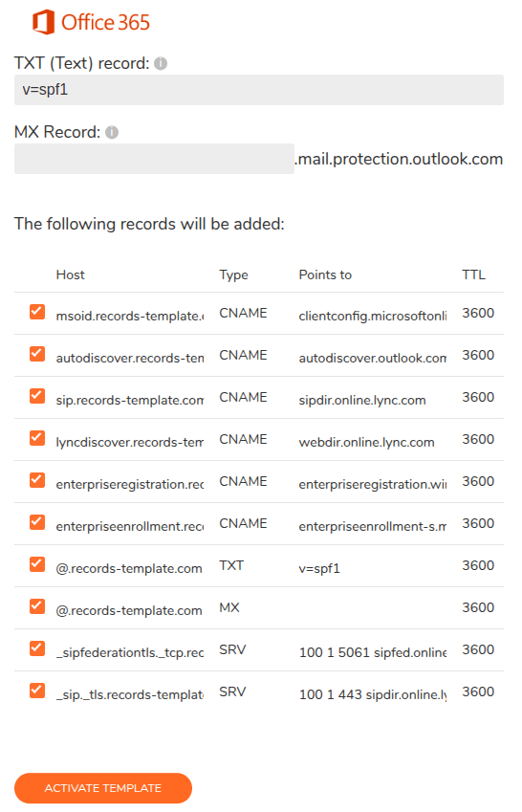The height and width of the screenshot is (812, 522).
Task: Uncheck the autodiscover CNAME record checkbox
Action: 37,354
